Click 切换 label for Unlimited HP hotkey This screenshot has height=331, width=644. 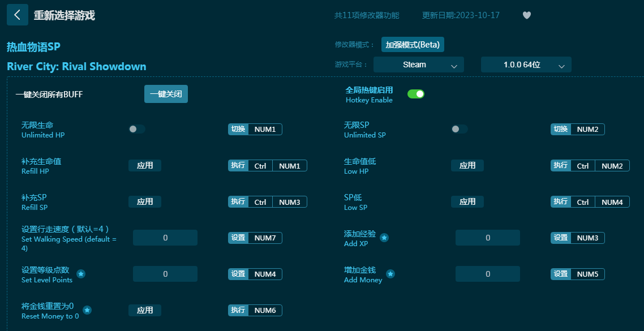click(x=238, y=130)
